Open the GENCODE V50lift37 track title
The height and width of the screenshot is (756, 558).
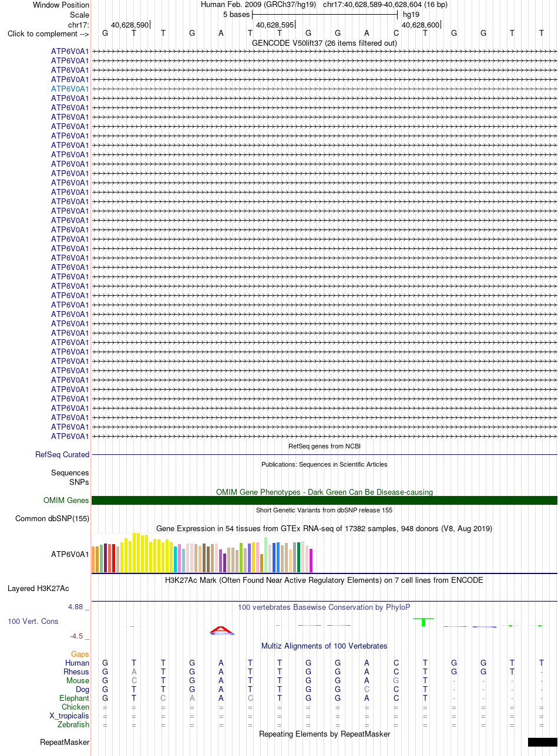coord(324,43)
